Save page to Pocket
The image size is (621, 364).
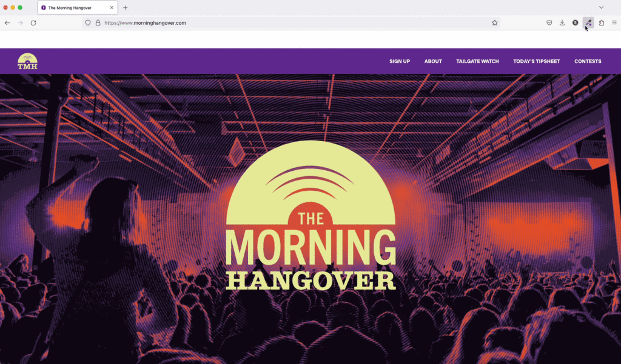[x=549, y=23]
